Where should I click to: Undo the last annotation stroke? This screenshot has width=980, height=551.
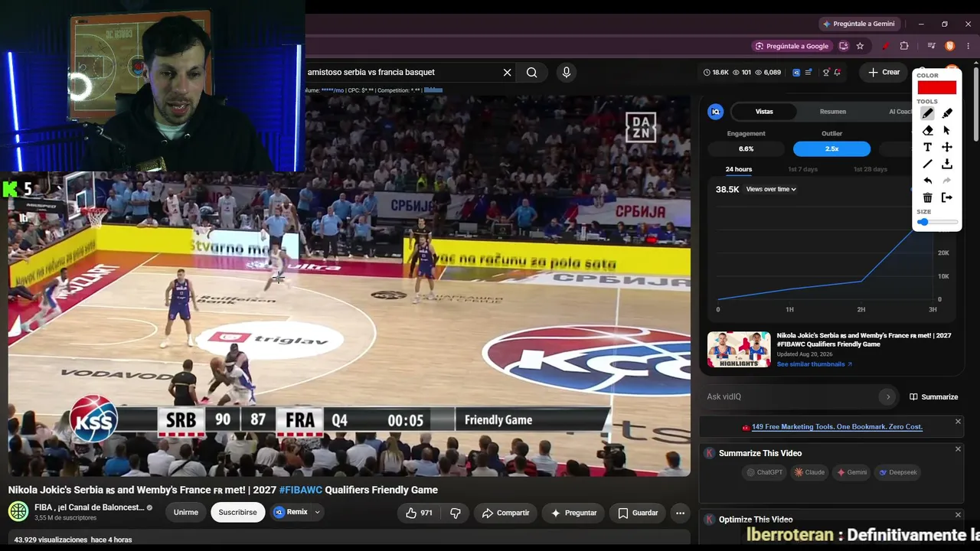[x=927, y=181]
